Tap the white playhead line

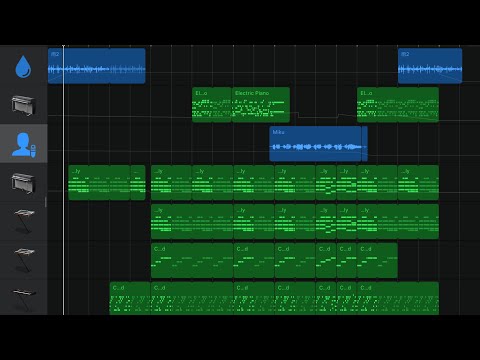[x=63, y=180]
